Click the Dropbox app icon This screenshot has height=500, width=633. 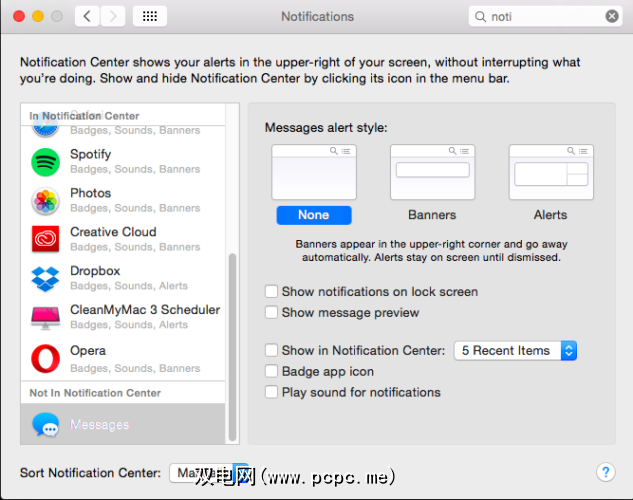pos(45,278)
